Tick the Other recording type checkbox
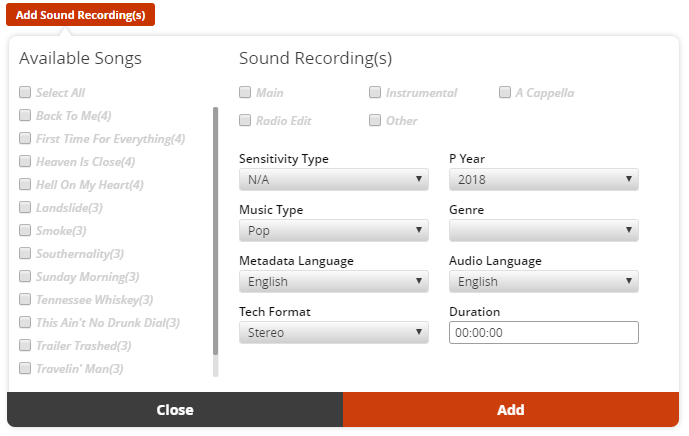This screenshot has height=436, width=689. click(375, 120)
